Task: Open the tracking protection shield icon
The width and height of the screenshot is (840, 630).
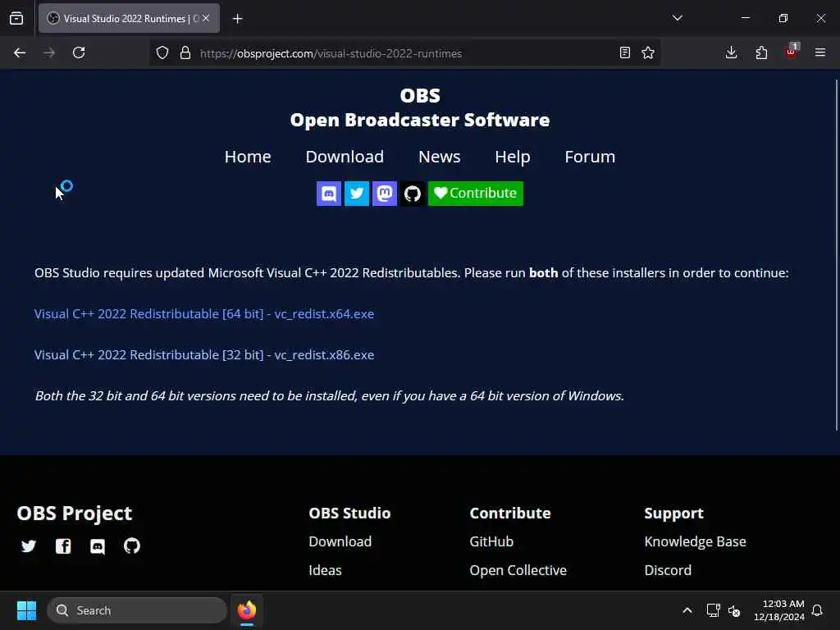Action: pyautogui.click(x=162, y=52)
